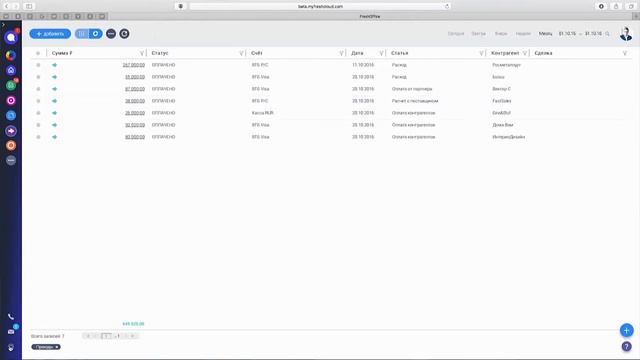Open the Статус column filter
This screenshot has height=360, width=640.
pos(241,53)
